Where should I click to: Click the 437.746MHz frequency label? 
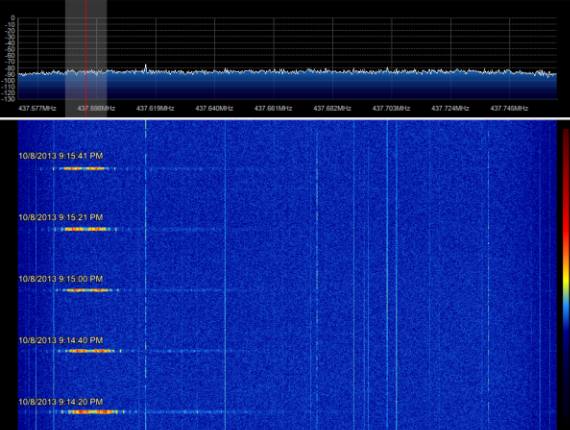pos(509,108)
